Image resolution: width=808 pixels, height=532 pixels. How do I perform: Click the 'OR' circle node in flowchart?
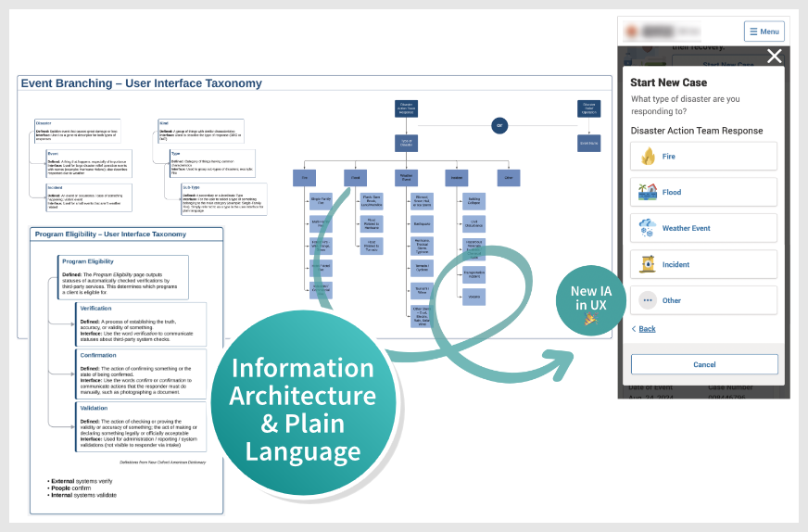coord(499,125)
